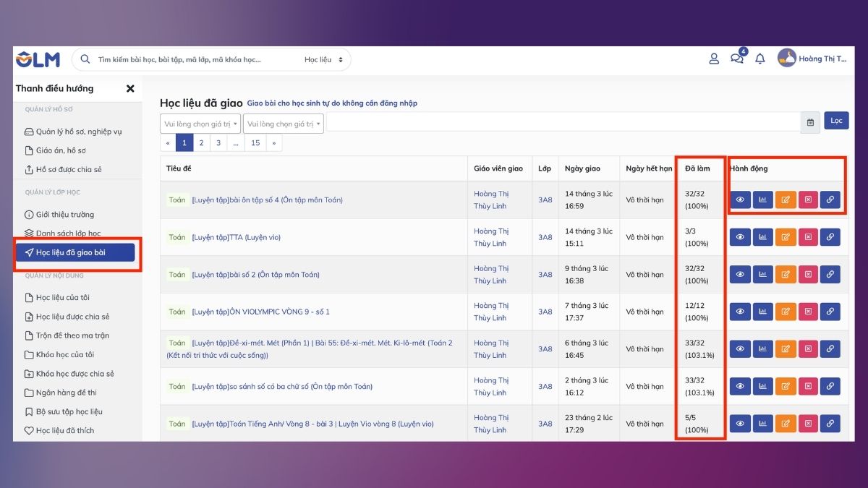This screenshot has height=488, width=868.
Task: Click the OLM logo
Action: coord(38,59)
